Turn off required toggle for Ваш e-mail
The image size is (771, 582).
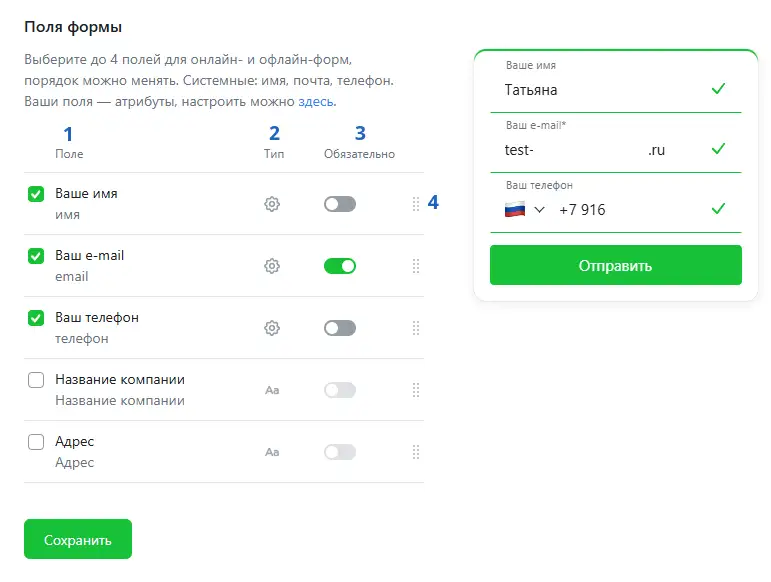340,266
